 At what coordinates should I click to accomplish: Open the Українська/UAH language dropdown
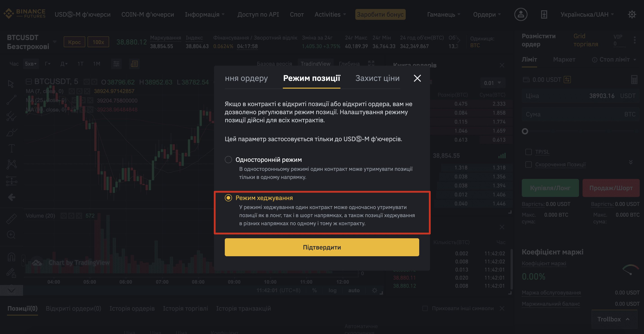click(x=587, y=14)
